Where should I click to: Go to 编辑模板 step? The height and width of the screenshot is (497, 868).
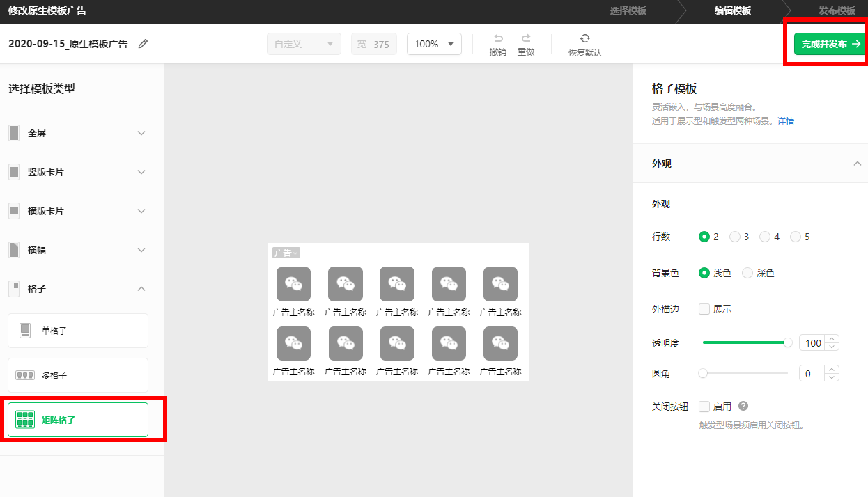click(x=733, y=10)
